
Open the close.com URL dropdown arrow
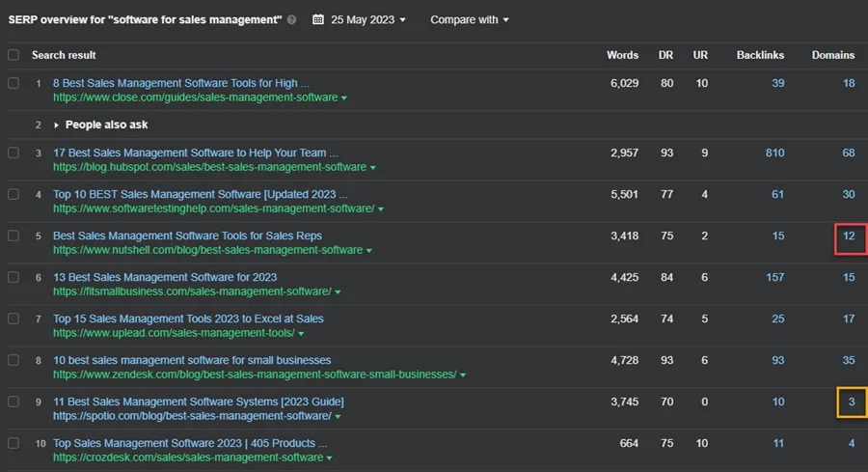344,98
